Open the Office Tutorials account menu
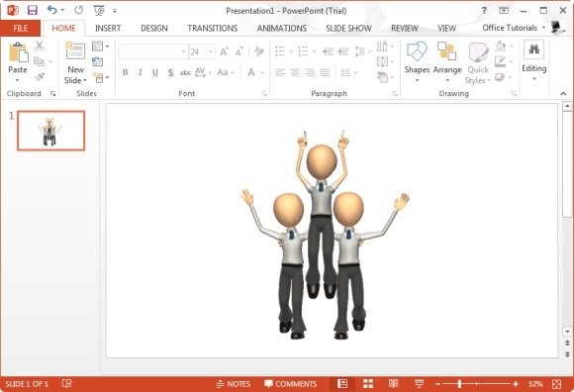The image size is (574, 392). pyautogui.click(x=514, y=28)
